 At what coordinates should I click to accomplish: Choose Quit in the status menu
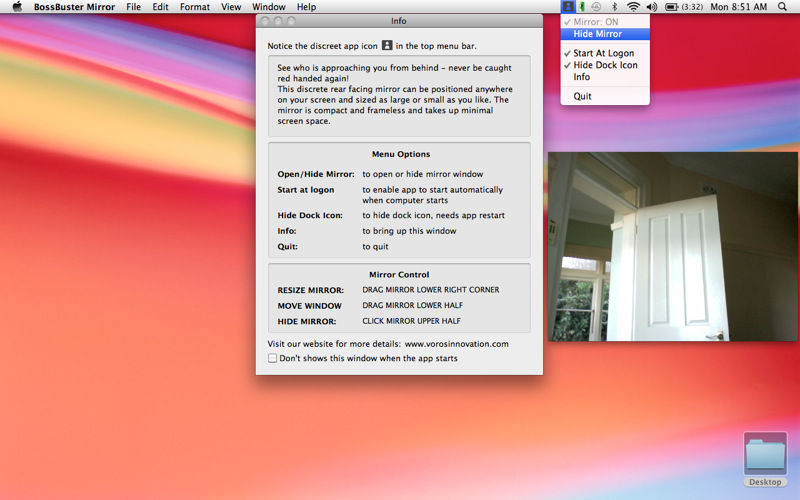[x=605, y=96]
